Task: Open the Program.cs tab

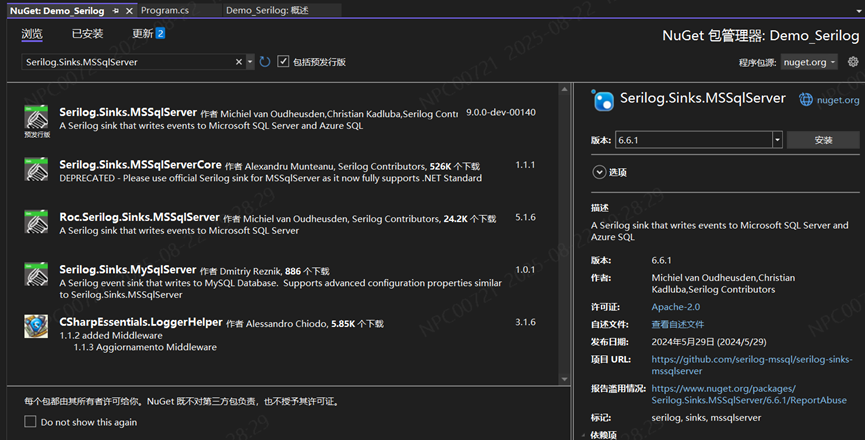Action: (x=165, y=10)
